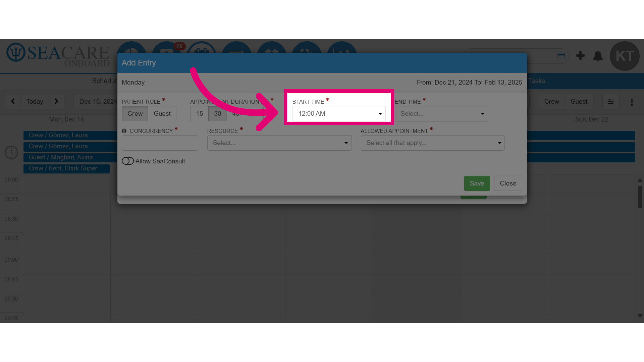Open the notifications bell
This screenshot has width=644, height=362.
[598, 56]
